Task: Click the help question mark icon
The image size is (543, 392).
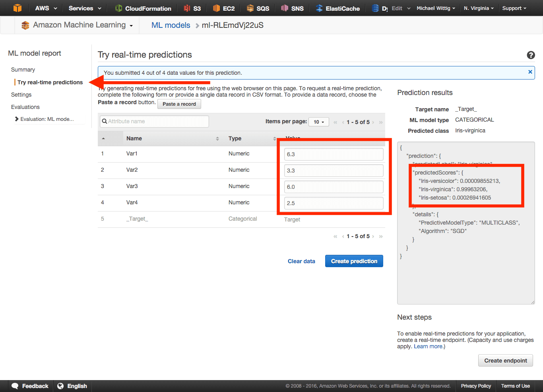Action: click(x=531, y=55)
